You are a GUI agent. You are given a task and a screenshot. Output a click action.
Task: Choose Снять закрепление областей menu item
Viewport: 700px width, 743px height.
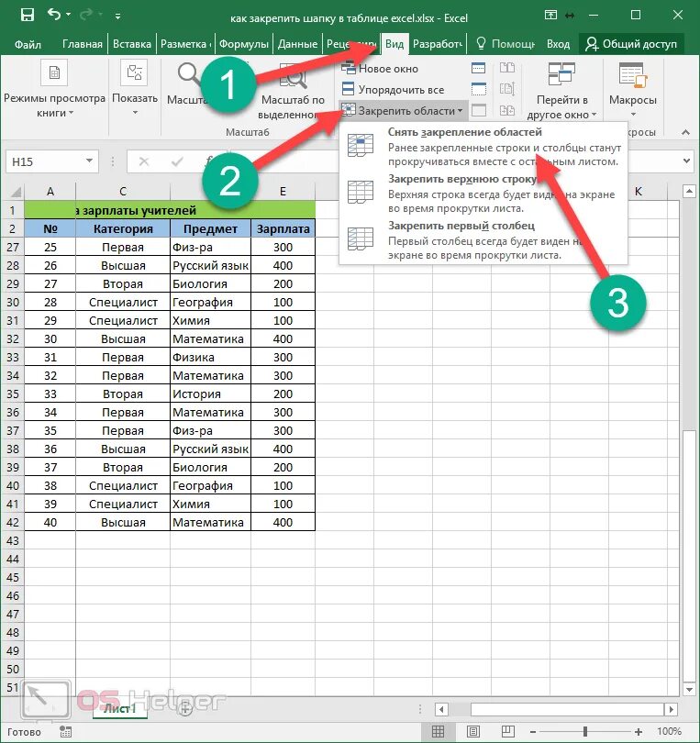(483, 147)
